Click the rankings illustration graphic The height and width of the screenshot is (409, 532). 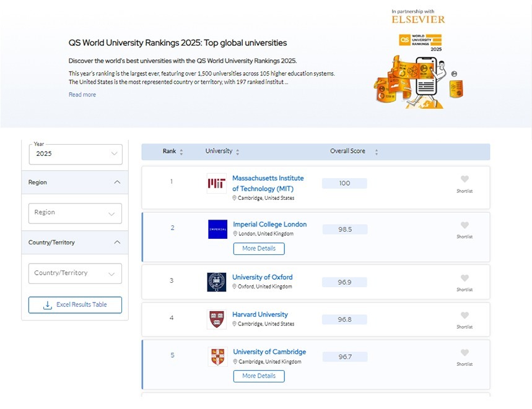pos(419,82)
